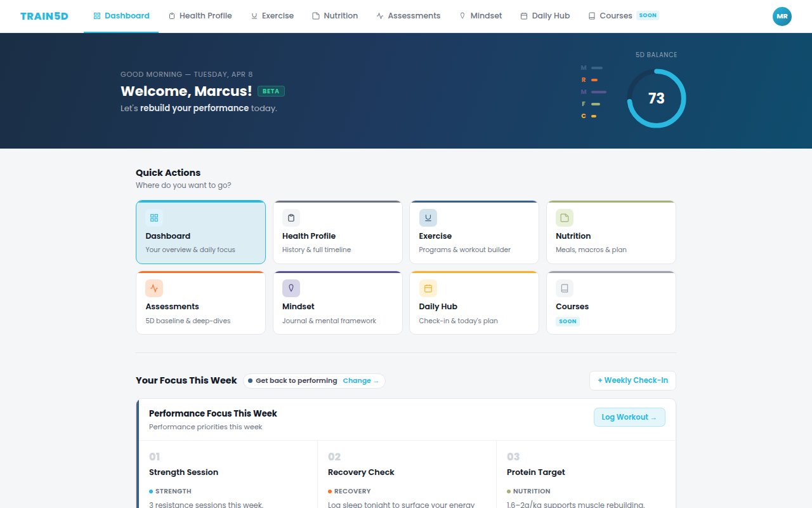
Task: Click the NUTRITION category label
Action: 532,491
